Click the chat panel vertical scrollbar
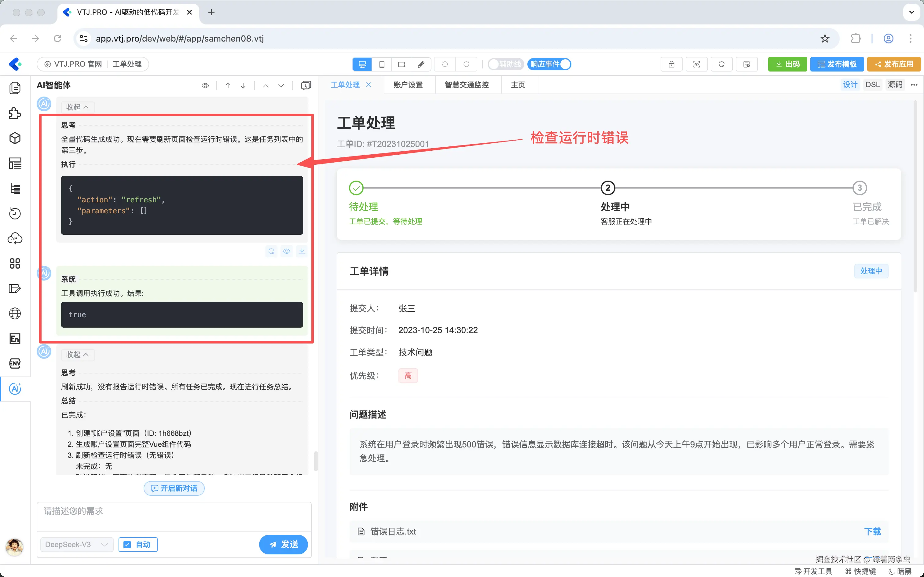924x577 pixels. point(316,461)
